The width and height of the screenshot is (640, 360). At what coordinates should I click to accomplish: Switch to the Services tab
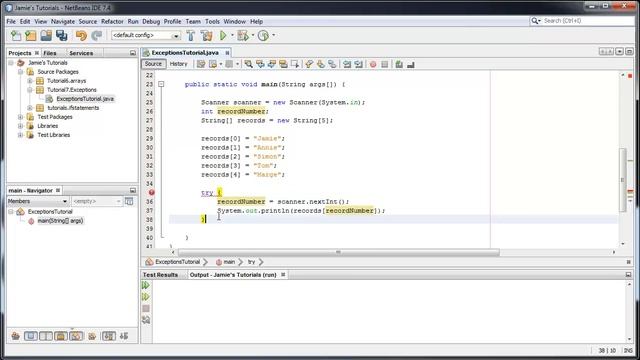(x=81, y=53)
